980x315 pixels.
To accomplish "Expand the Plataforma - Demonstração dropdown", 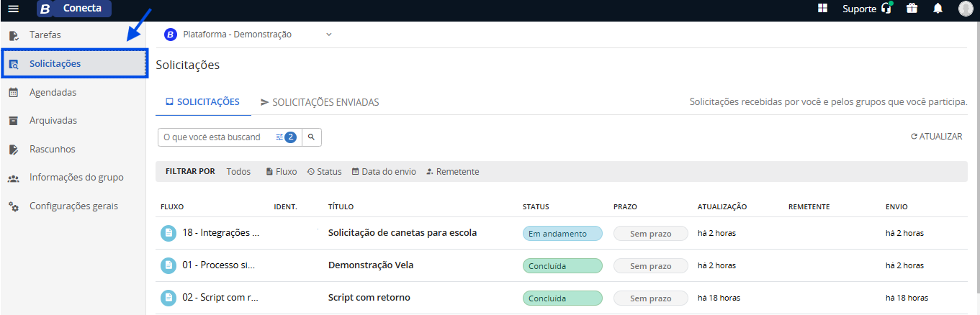I will point(329,35).
